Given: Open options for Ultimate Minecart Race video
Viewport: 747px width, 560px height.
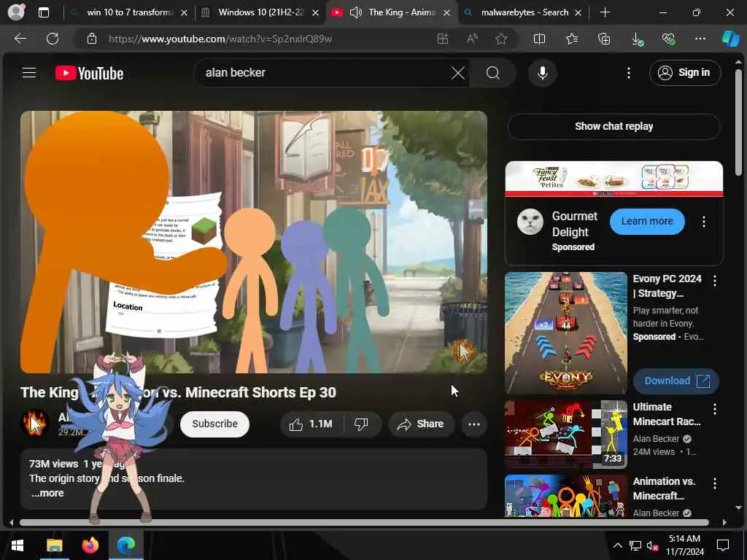Looking at the screenshot, I should pos(715,409).
